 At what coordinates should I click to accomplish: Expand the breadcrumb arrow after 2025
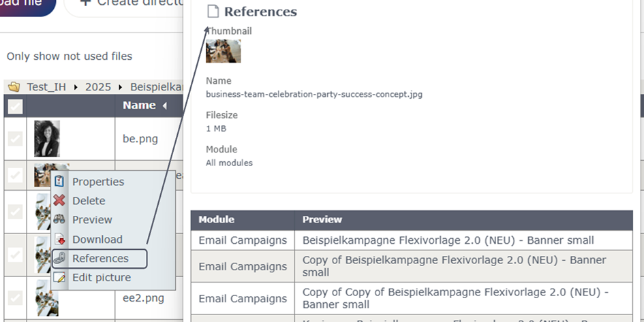121,87
